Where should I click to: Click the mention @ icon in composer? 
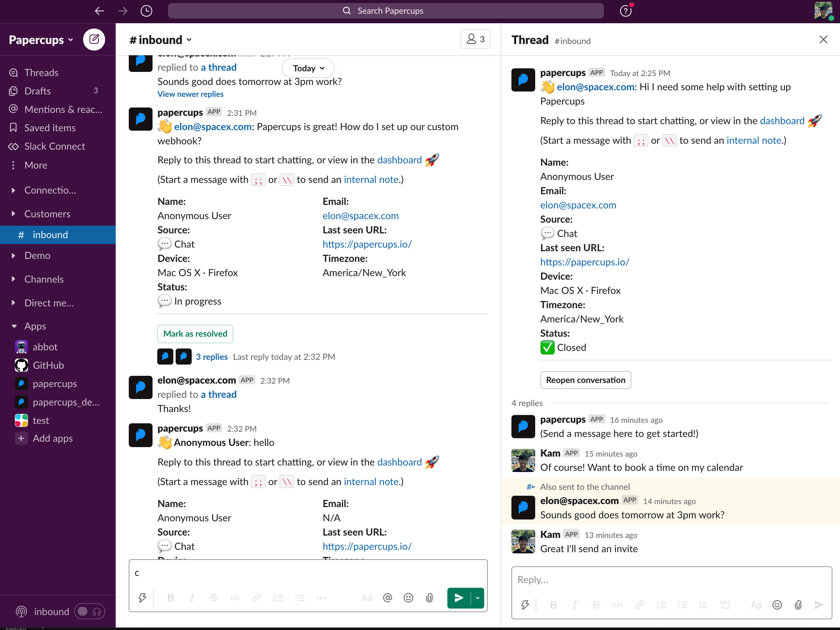tap(387, 598)
